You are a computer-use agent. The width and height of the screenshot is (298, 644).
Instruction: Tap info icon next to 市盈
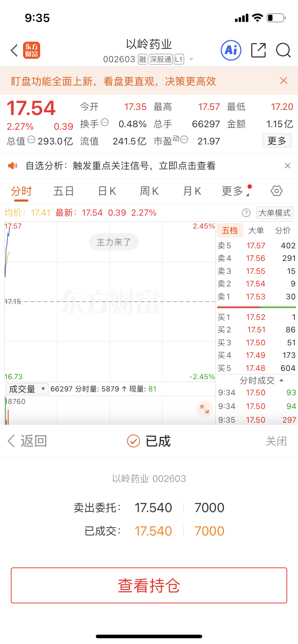[x=184, y=139]
